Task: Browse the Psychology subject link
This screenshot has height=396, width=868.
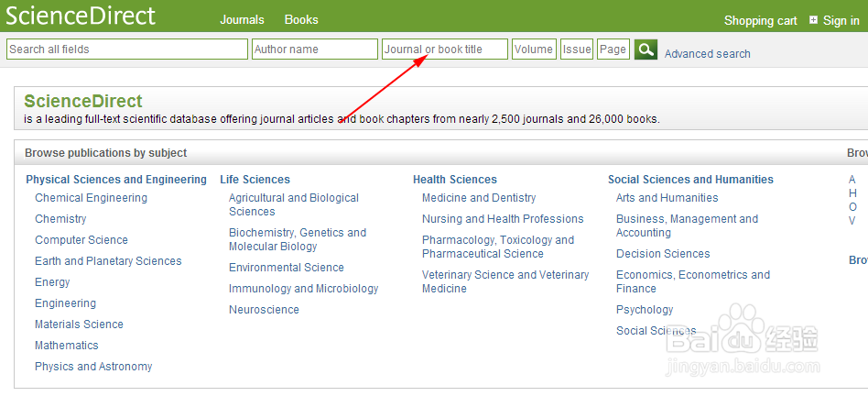Action: (645, 310)
